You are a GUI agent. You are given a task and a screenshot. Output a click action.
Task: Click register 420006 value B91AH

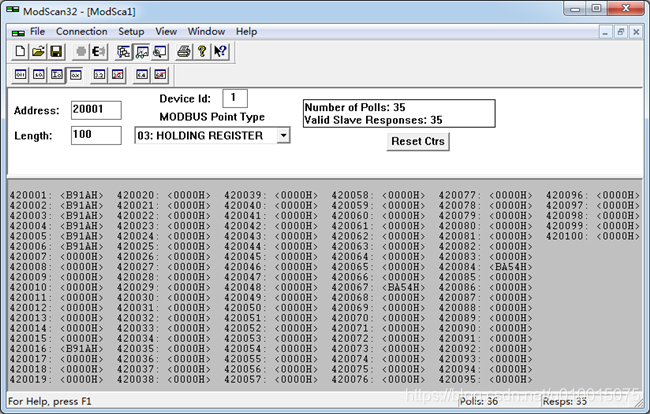[x=82, y=247]
